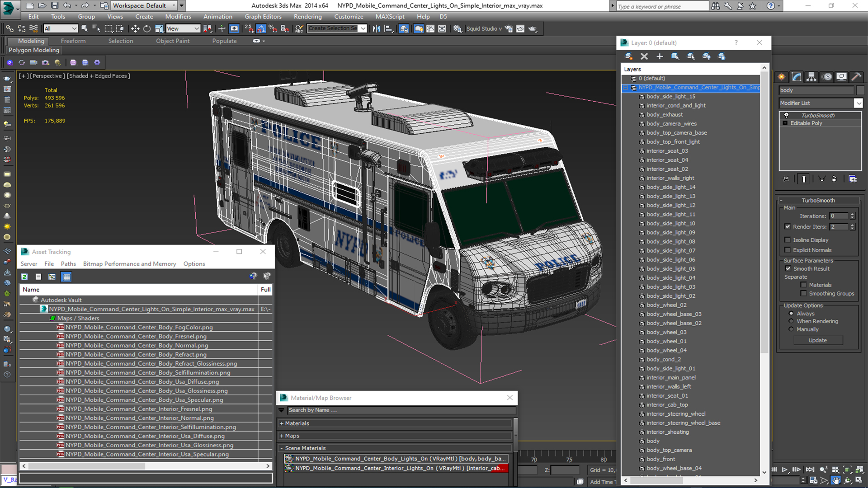Click the Pin Stack icon
This screenshot has height=488, width=868.
tap(786, 179)
